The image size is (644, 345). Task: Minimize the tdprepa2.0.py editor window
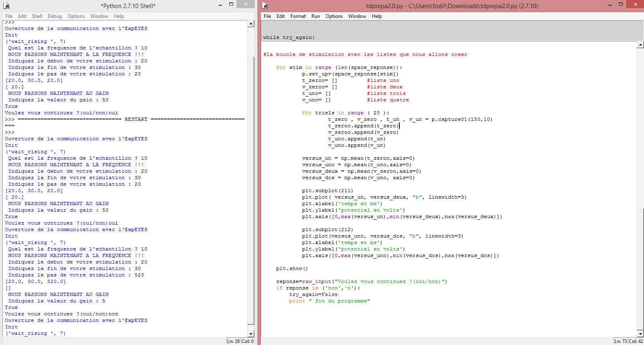coord(610,5)
